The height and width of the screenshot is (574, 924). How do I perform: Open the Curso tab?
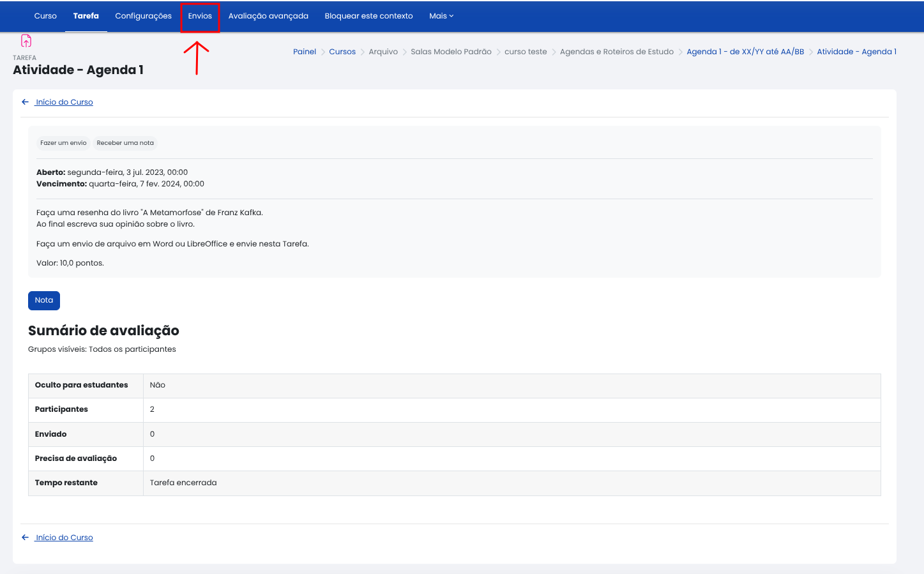click(x=45, y=16)
